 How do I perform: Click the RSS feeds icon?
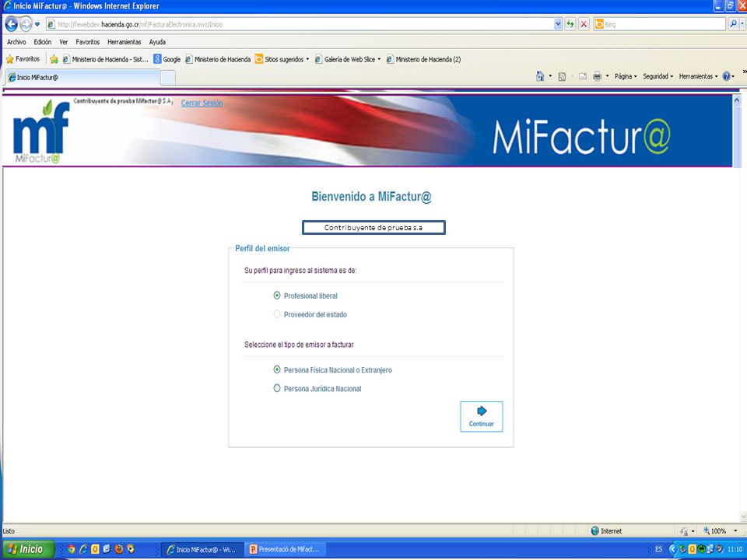click(x=562, y=76)
